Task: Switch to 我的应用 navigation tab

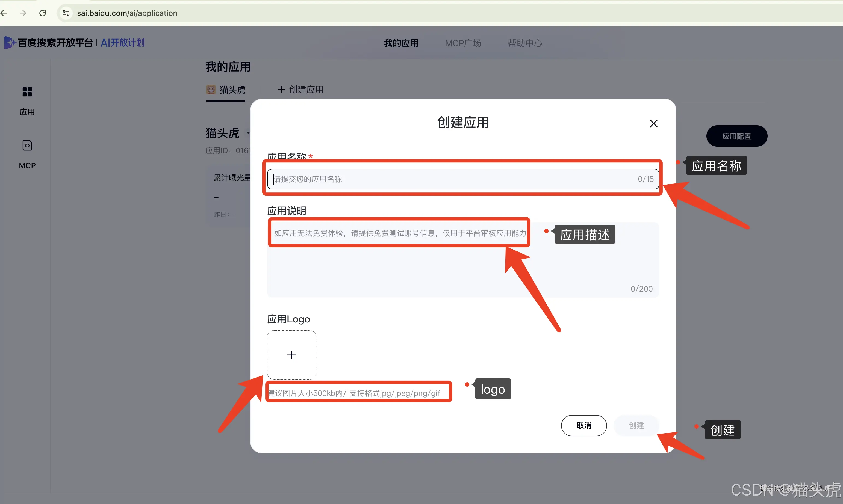Action: click(x=401, y=43)
